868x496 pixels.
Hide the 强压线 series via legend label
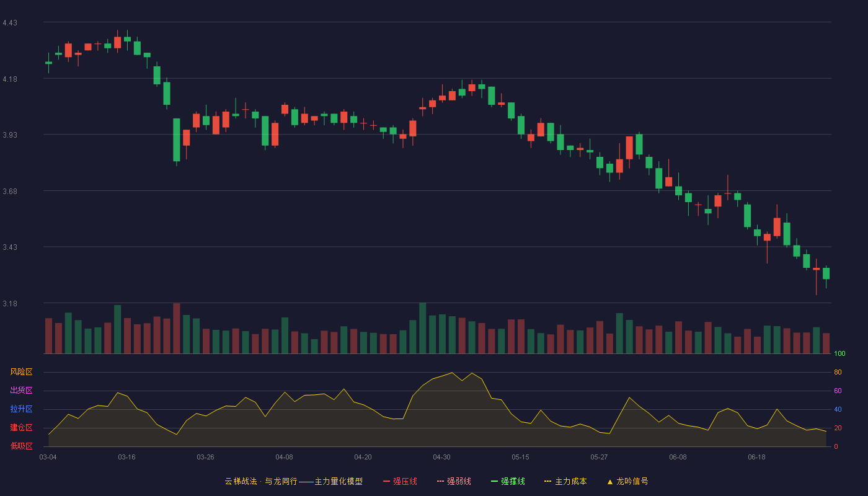(x=405, y=481)
